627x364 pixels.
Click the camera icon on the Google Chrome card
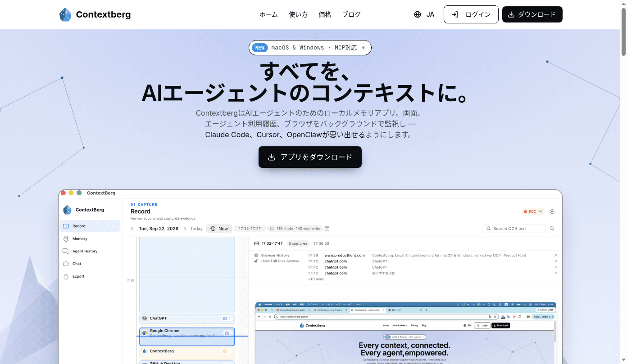[x=227, y=333]
